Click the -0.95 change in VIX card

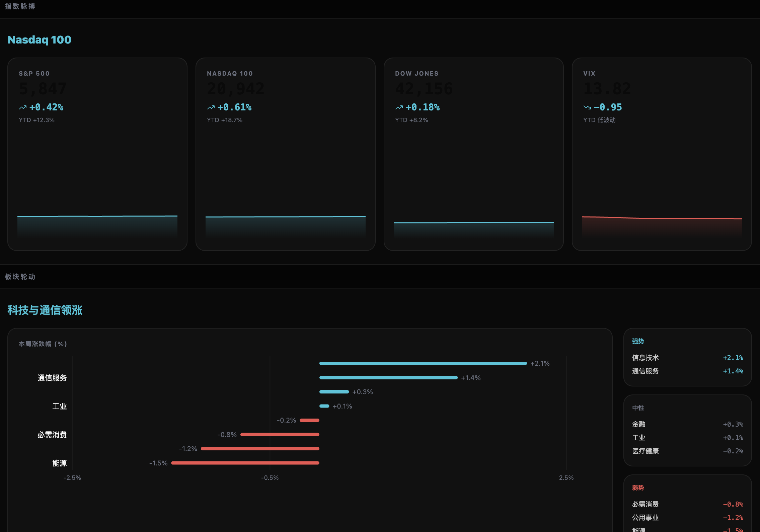tap(608, 107)
